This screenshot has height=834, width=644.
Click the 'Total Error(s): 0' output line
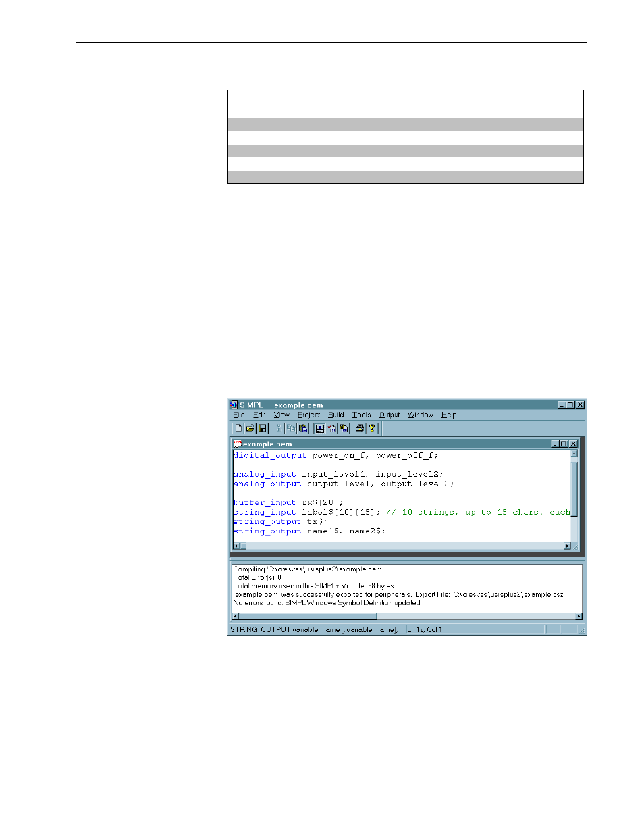pos(257,578)
